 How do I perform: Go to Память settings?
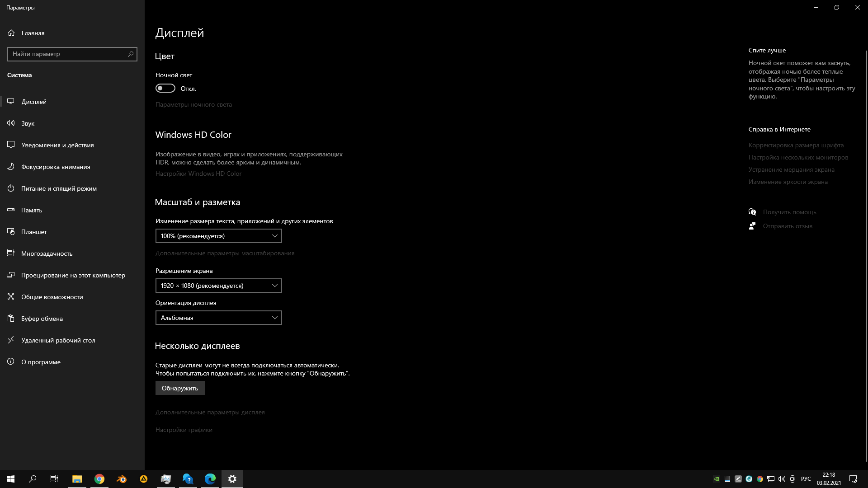coord(72,210)
